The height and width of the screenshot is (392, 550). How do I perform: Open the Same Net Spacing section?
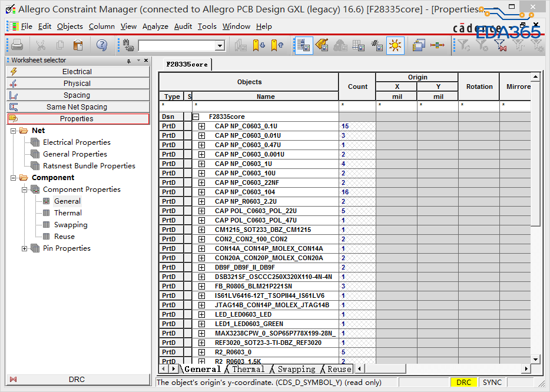pos(77,107)
